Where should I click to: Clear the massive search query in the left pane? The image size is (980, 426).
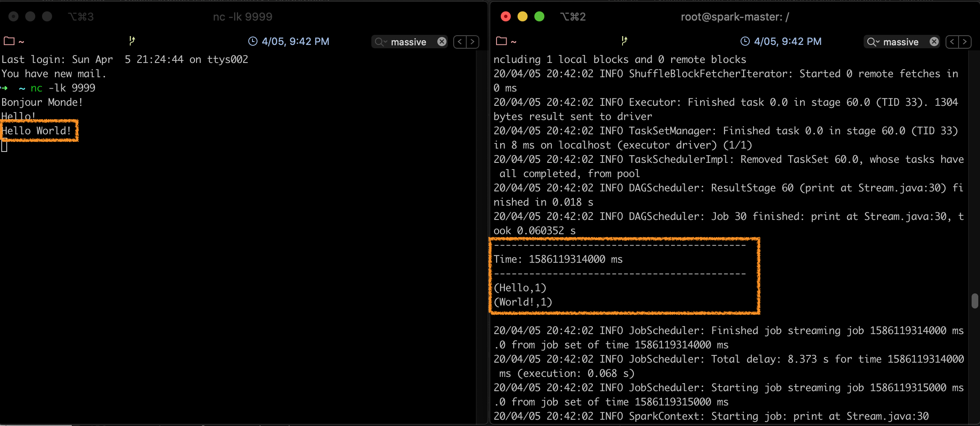[441, 42]
